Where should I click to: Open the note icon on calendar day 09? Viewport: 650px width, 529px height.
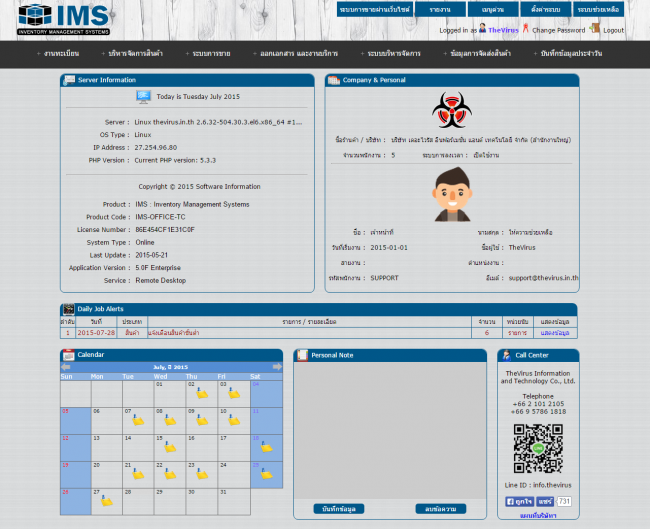202,420
